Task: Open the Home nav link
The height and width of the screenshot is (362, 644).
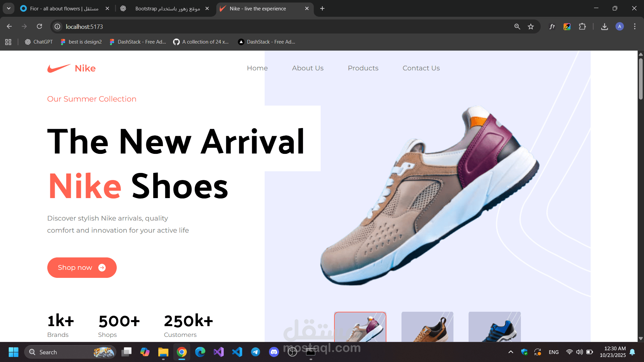Action: pos(257,68)
